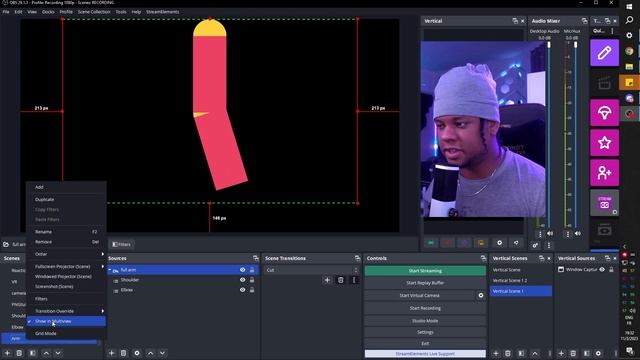Expand the Order submenu in the context menu
This screenshot has width=640, height=360.
click(x=66, y=254)
